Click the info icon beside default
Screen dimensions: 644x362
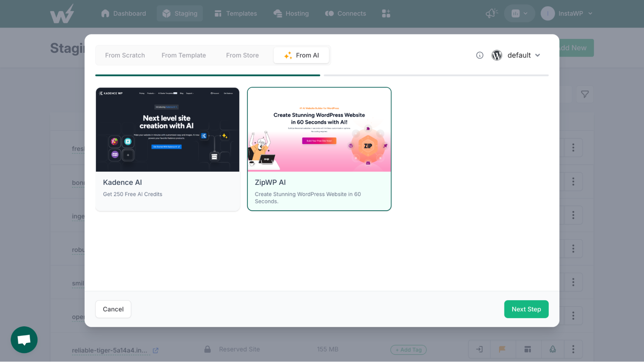480,55
